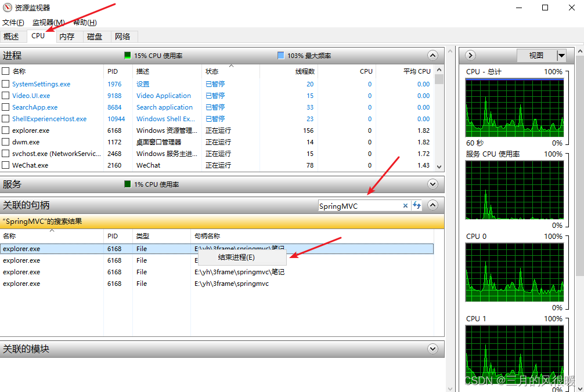Choose 结束进程(E) from the context menu
584x392 pixels.
[x=236, y=257]
